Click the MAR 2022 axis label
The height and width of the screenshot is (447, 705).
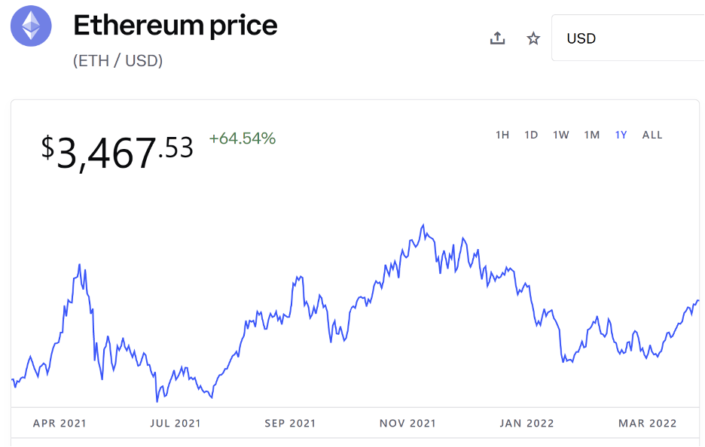645,423
